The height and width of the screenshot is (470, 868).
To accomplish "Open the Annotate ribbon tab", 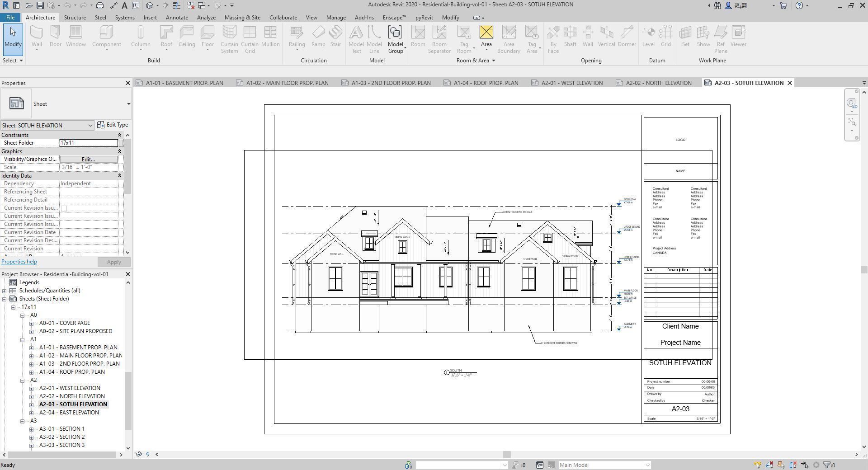I will [177, 18].
